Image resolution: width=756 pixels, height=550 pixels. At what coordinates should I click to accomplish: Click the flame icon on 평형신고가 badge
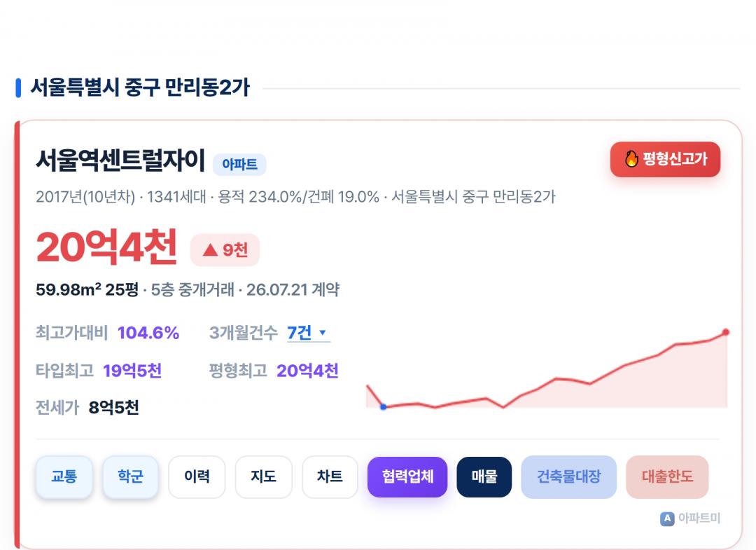(x=631, y=159)
